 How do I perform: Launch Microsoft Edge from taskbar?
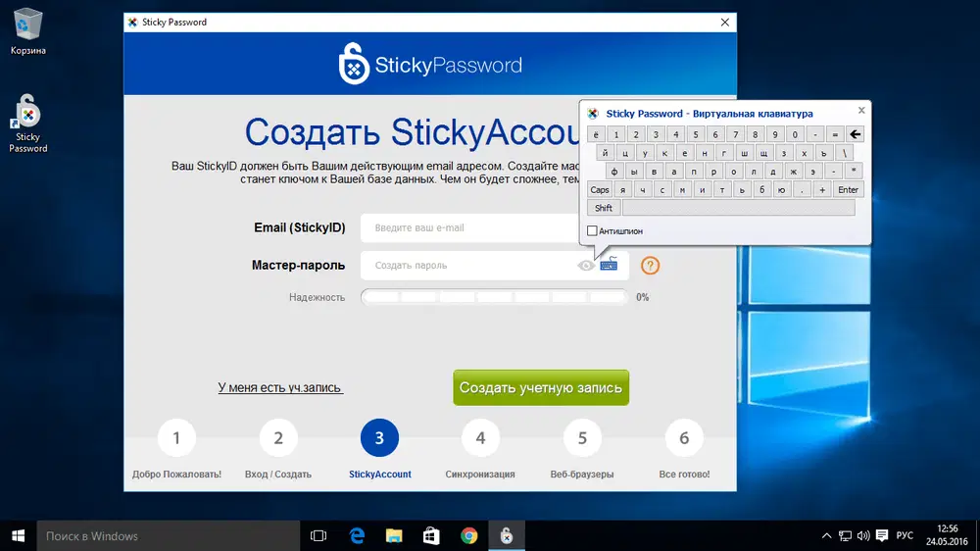tap(357, 536)
